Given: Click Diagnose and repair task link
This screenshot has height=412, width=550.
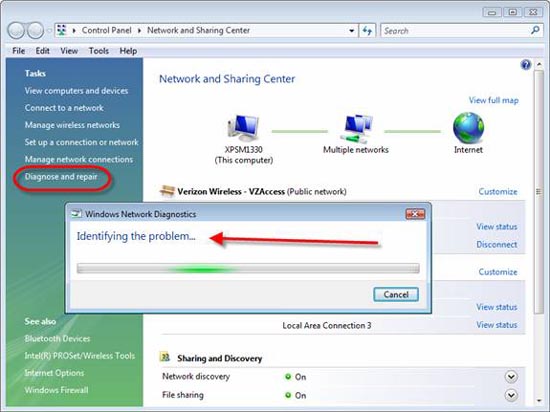Looking at the screenshot, I should click(x=61, y=177).
